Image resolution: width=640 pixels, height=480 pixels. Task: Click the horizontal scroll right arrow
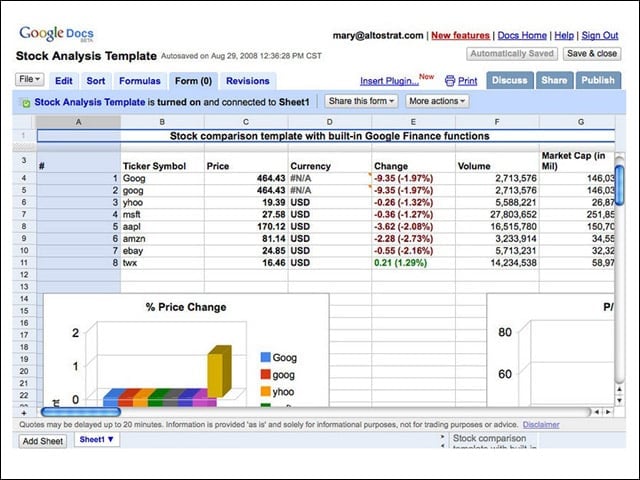pos(608,412)
